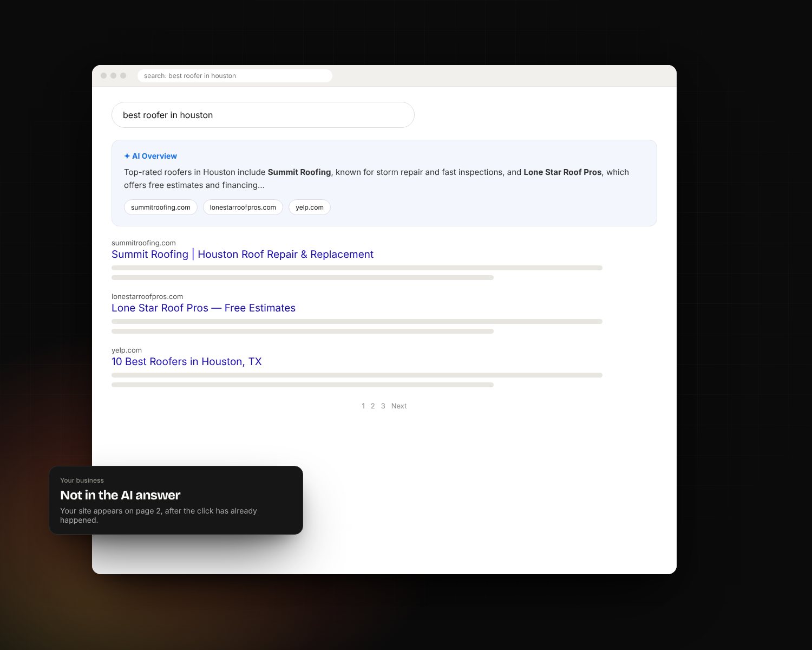Viewport: 812px width, 650px height.
Task: Open 10 Best Roofers in Houston result
Action: click(187, 362)
